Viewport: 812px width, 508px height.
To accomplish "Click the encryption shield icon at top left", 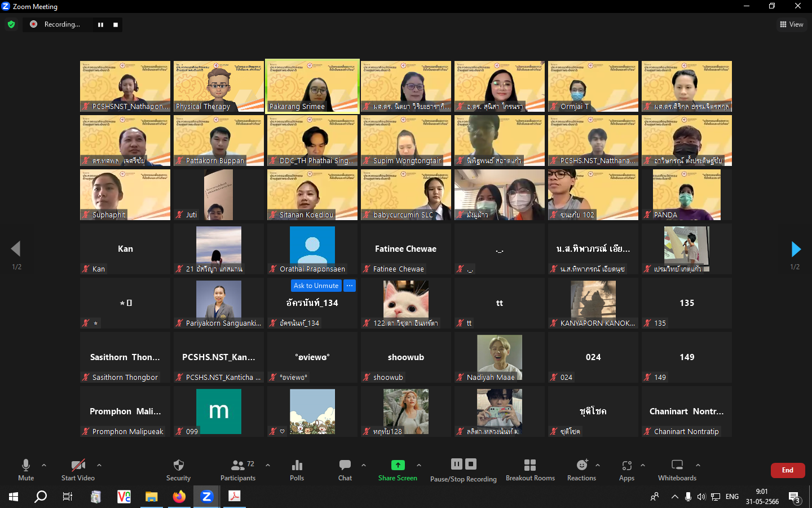I will pyautogui.click(x=11, y=24).
